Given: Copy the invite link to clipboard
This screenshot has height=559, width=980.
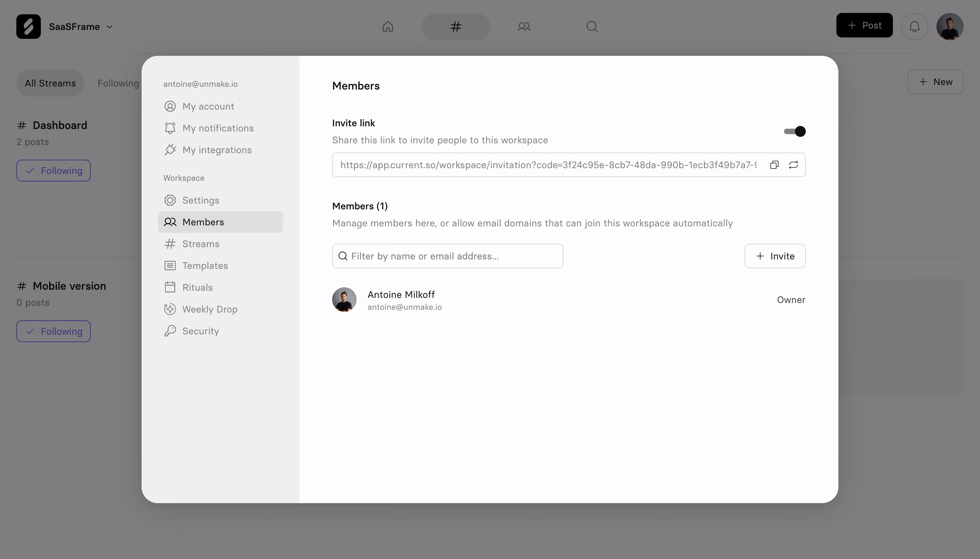Looking at the screenshot, I should (774, 165).
